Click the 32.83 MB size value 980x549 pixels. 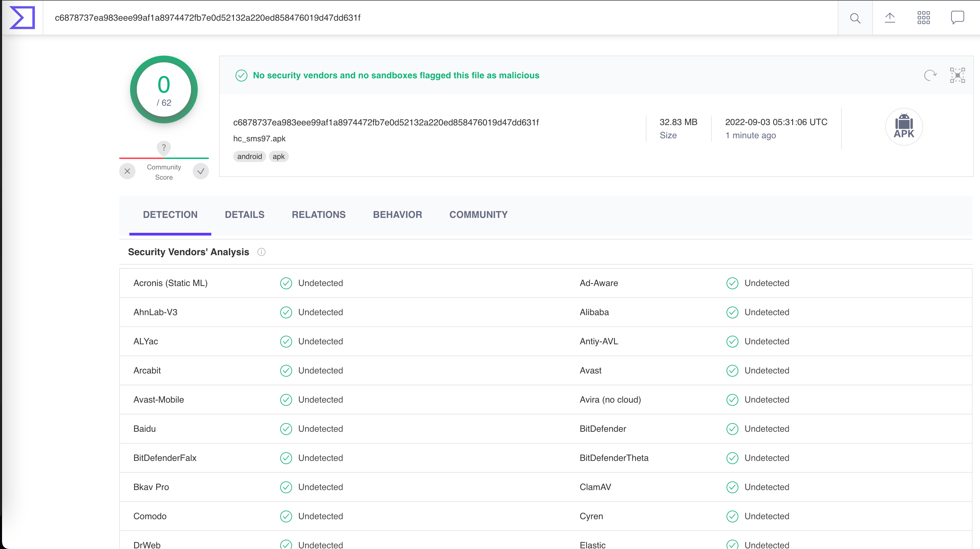click(678, 122)
